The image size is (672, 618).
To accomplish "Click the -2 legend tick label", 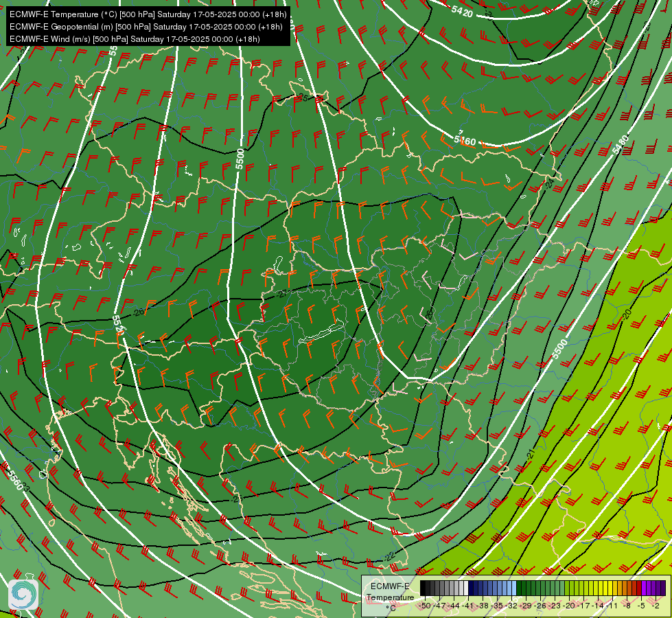I will point(656,606).
